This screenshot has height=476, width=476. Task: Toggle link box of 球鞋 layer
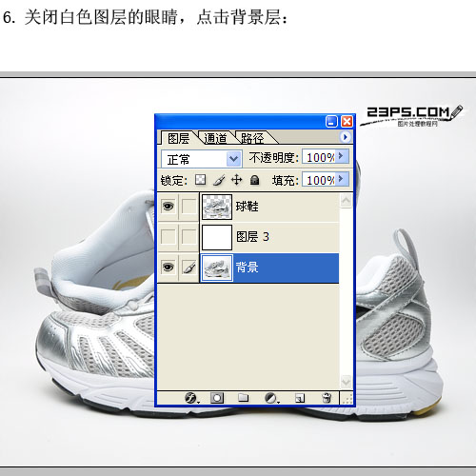coord(189,207)
